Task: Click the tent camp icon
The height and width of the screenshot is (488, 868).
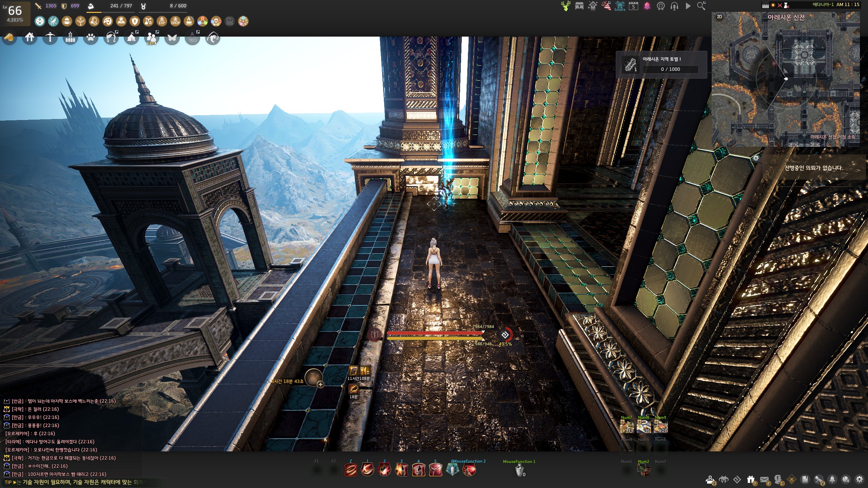Action: point(132,38)
